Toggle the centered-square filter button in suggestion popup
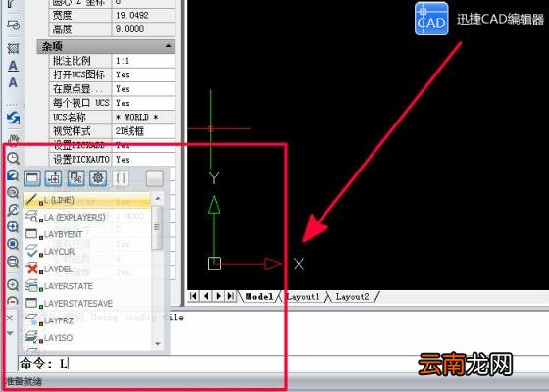549x392 pixels. click(x=54, y=178)
